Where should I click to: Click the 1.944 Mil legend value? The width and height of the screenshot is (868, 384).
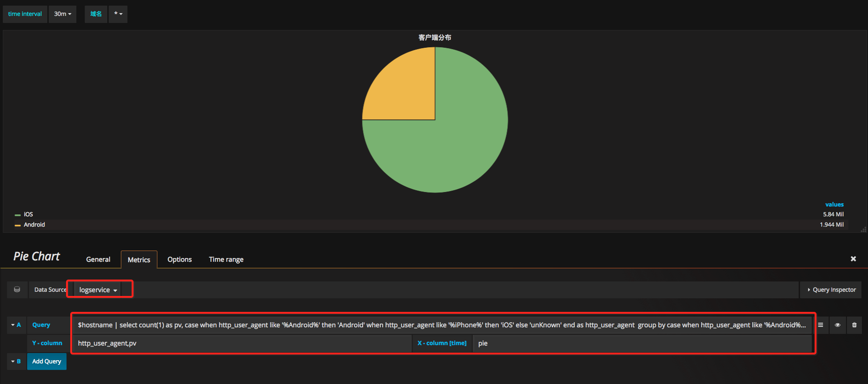(831, 225)
